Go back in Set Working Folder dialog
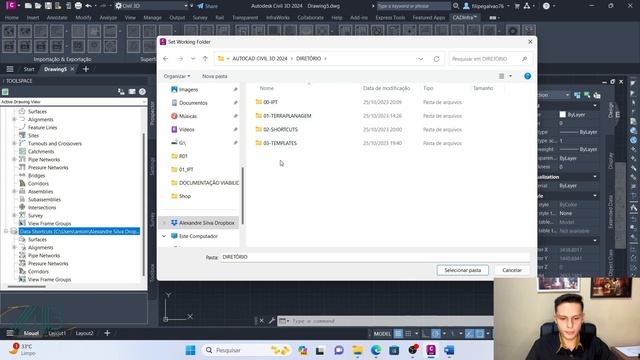The image size is (640, 360). (166, 59)
